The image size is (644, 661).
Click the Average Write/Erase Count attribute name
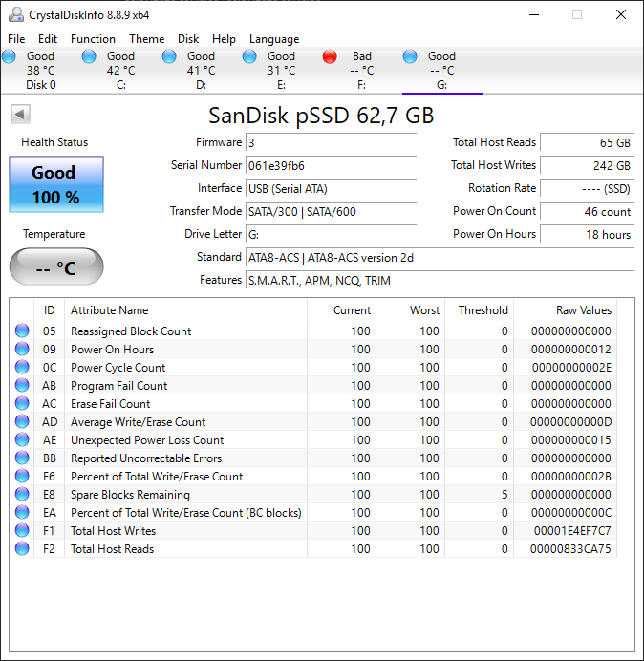[138, 421]
